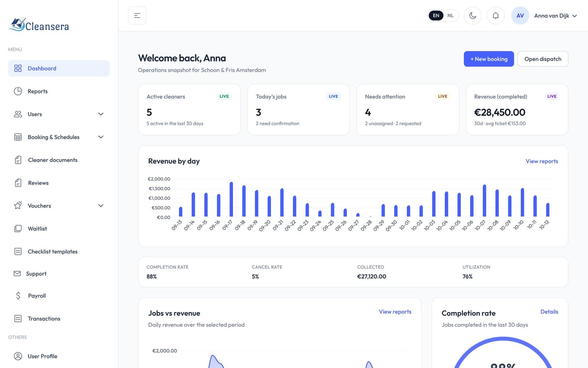Image resolution: width=588 pixels, height=368 pixels.
Task: Click the Completion rate 88% value
Action: click(x=152, y=276)
